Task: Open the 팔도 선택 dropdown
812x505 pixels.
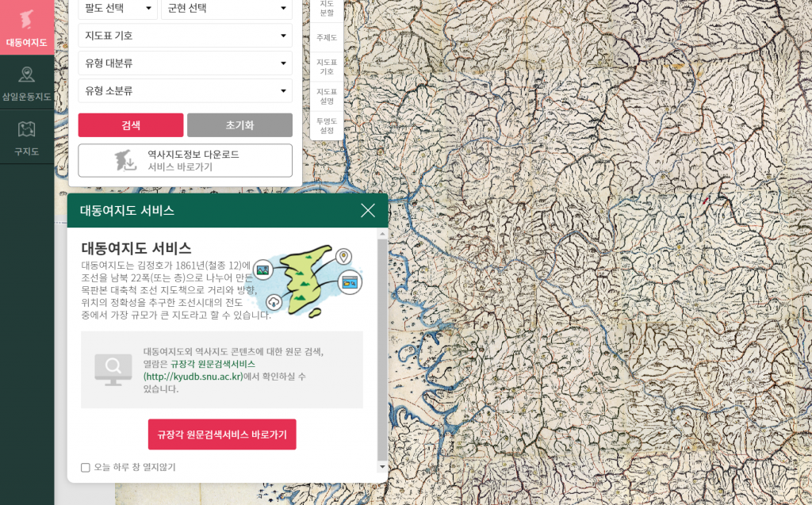Action: pos(118,8)
